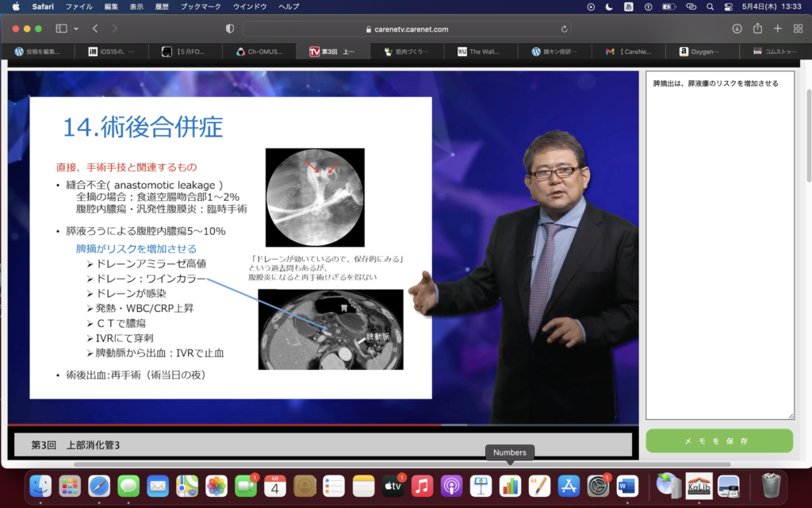This screenshot has width=812, height=508.
Task: Click the Safari sidebar toggle icon
Action: tap(61, 29)
